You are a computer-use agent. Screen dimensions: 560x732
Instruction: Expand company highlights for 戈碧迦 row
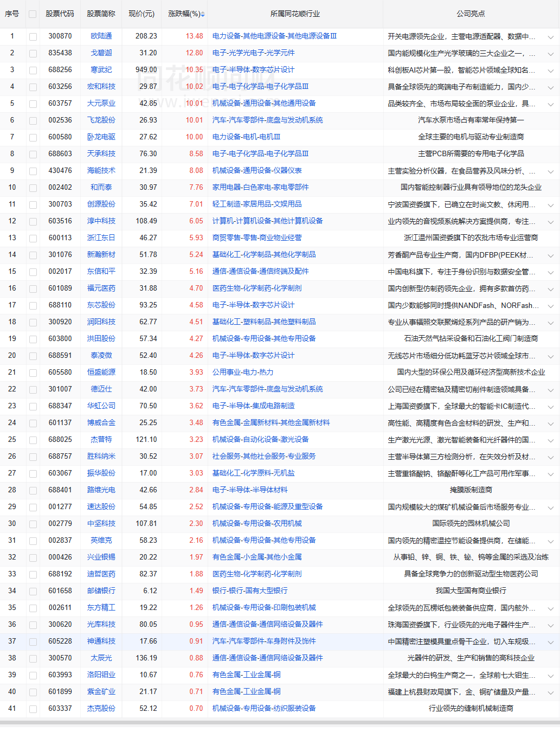551,54
